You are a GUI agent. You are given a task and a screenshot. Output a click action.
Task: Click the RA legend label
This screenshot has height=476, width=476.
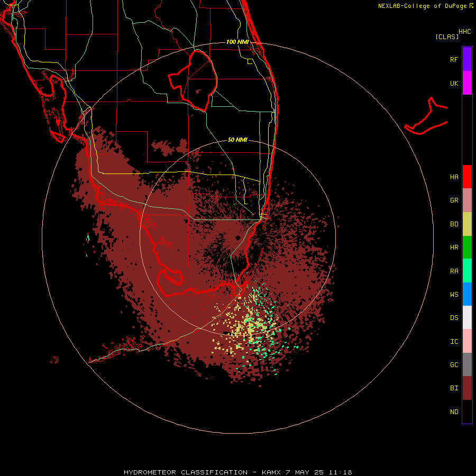[454, 271]
